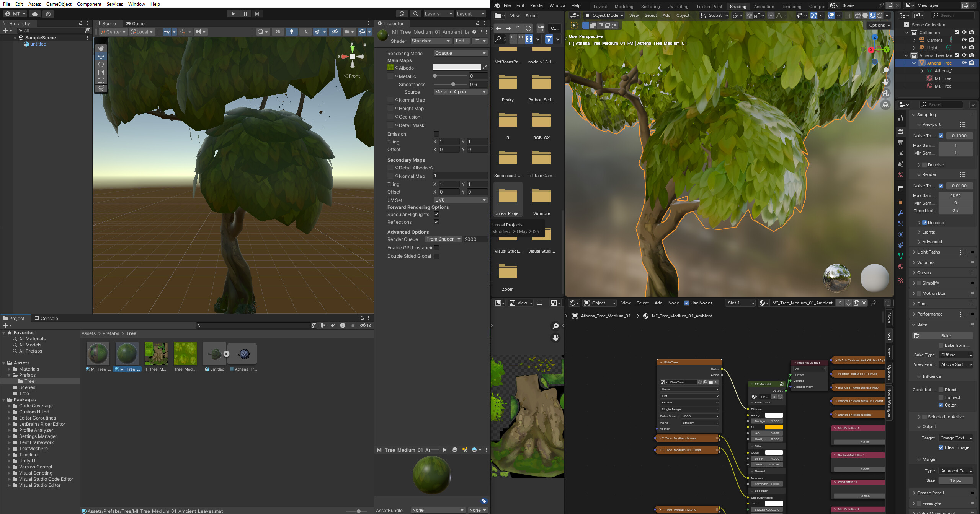Click the Edit button next to the Standard shader

(x=461, y=41)
